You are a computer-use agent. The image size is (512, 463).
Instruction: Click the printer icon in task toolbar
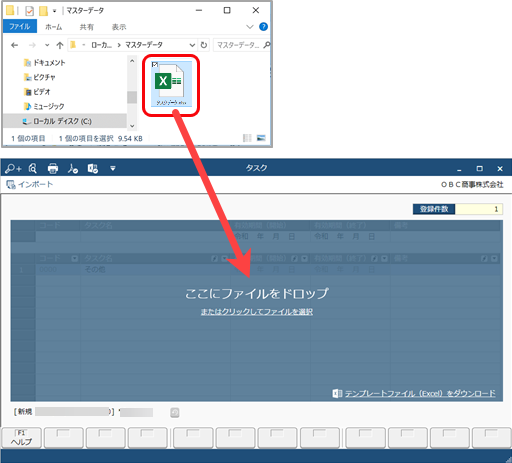tap(53, 169)
